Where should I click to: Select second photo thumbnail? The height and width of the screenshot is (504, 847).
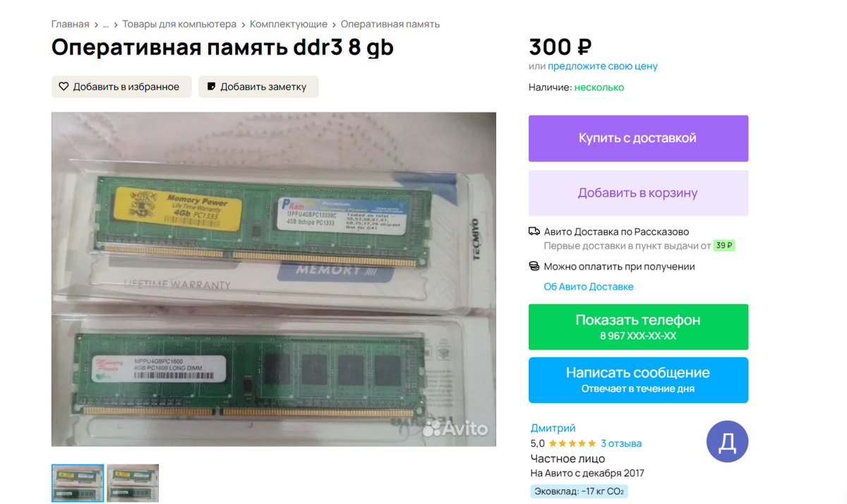133,483
